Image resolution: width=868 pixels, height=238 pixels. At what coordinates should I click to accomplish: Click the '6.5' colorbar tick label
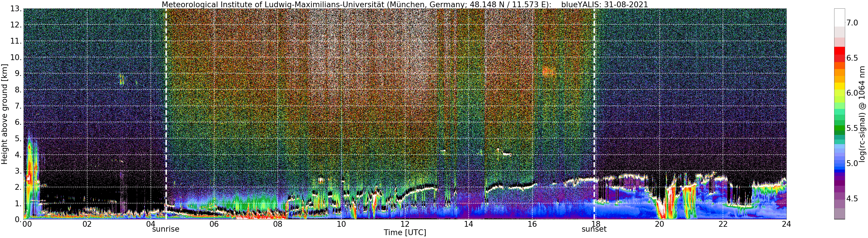coord(852,58)
